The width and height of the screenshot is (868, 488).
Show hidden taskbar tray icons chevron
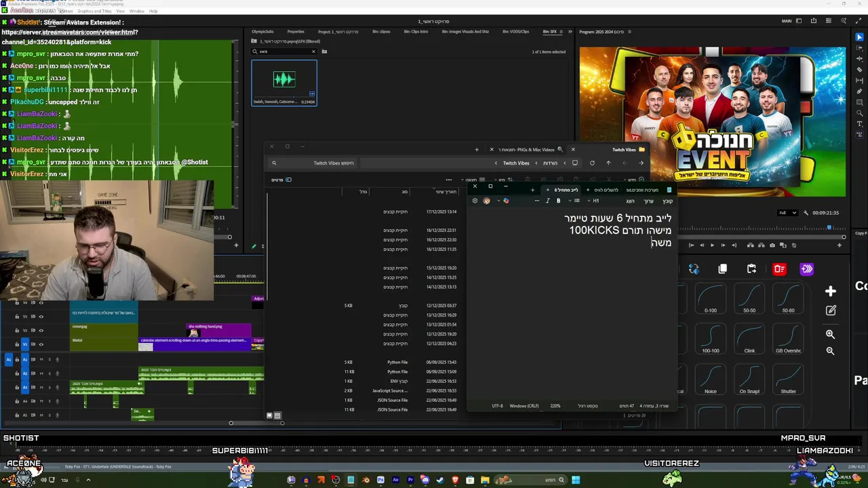(x=88, y=480)
